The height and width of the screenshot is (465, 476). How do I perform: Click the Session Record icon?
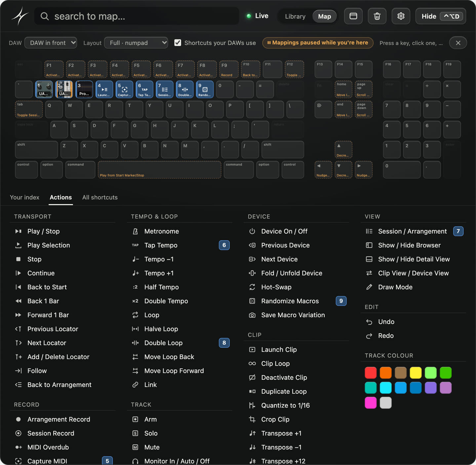click(19, 433)
